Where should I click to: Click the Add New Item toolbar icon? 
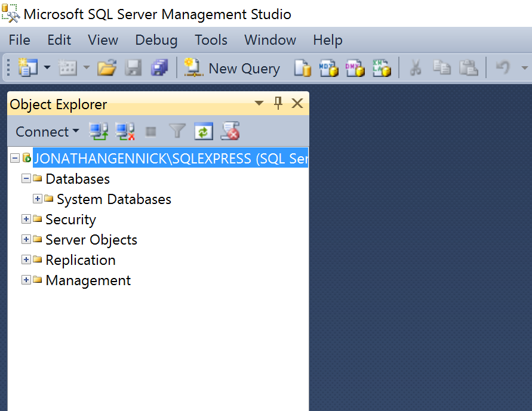(67, 67)
